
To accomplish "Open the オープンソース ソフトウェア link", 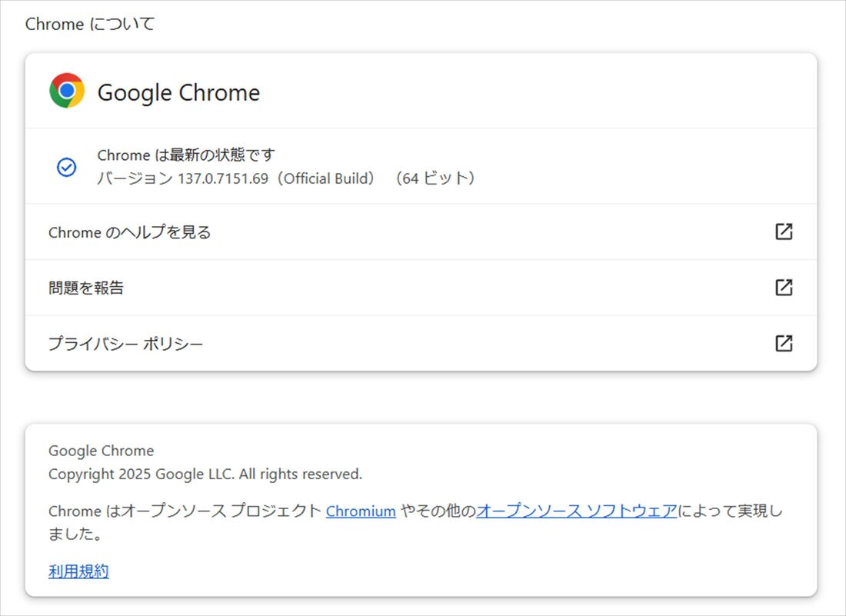I will pyautogui.click(x=576, y=511).
